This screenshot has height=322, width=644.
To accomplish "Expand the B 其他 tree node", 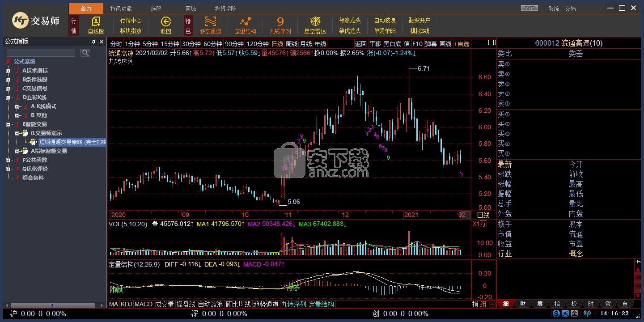I will (17, 115).
